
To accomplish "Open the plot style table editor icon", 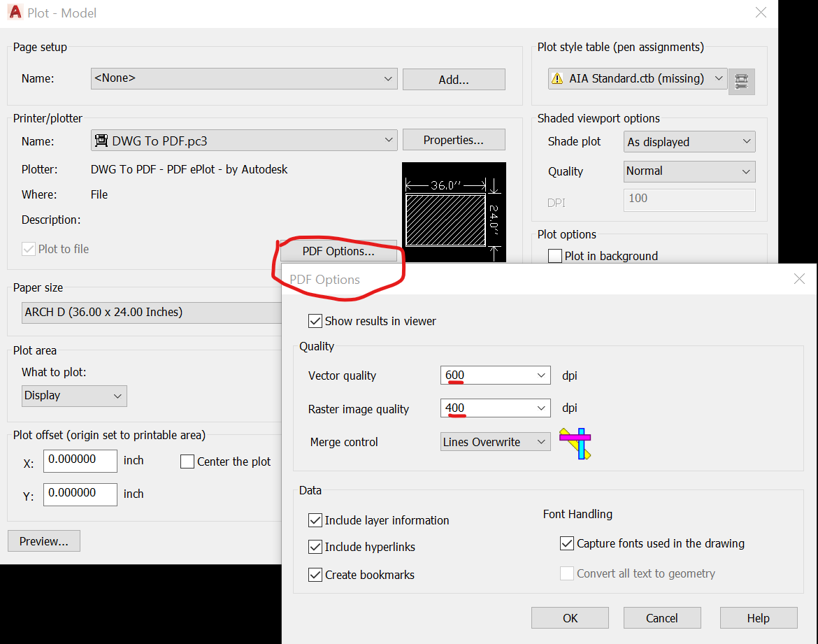I will [x=741, y=82].
